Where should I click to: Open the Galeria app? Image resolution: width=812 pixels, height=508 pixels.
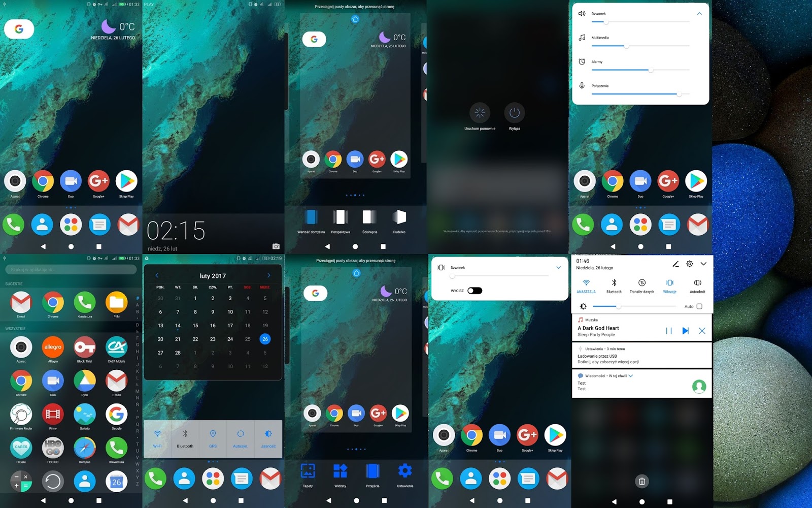click(85, 415)
